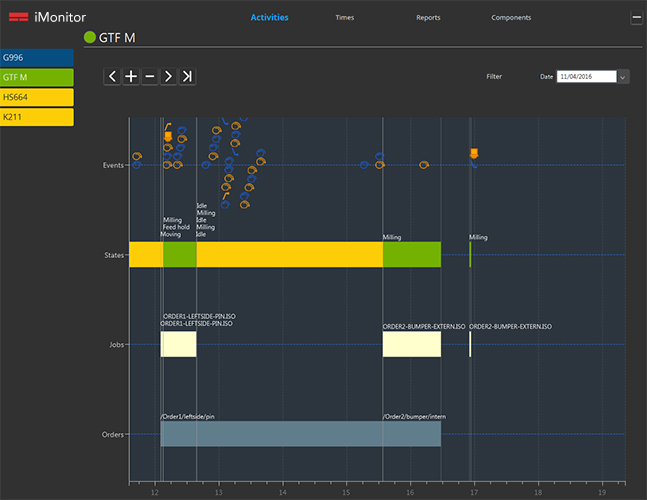Select machine HS664 in sidebar
Image resolution: width=647 pixels, height=500 pixels.
coord(36,96)
